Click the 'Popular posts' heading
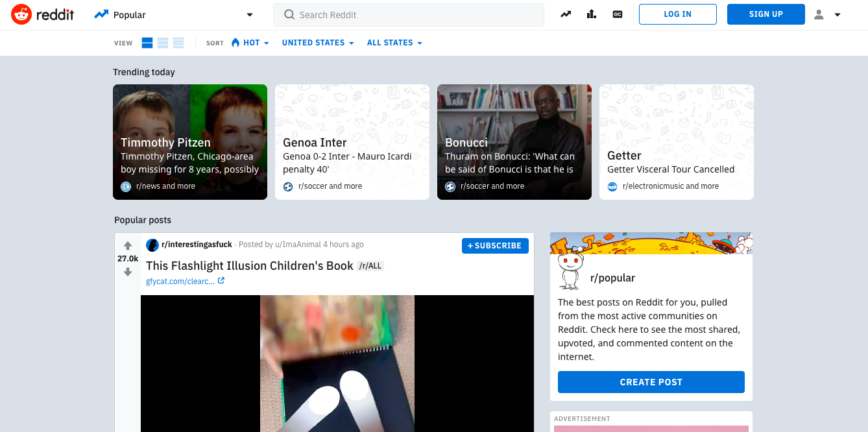 coord(143,220)
